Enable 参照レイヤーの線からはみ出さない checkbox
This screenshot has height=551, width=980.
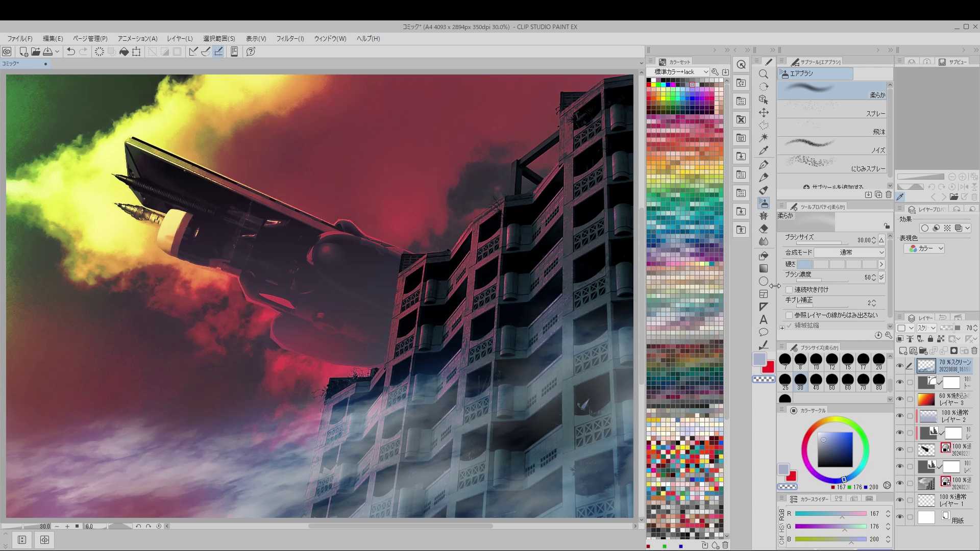click(790, 315)
